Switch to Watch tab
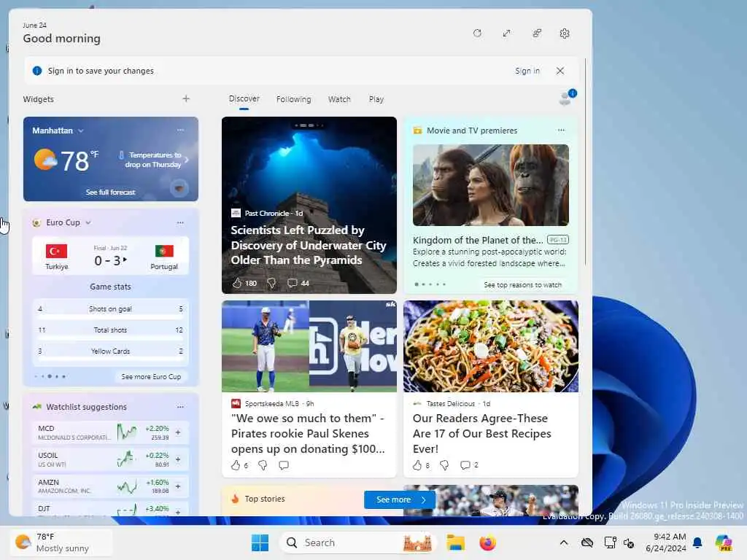 pyautogui.click(x=339, y=99)
